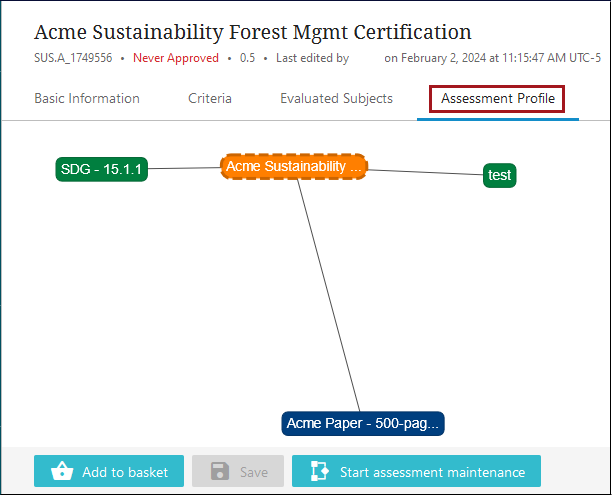Click the Start assessment maintenance label
The height and width of the screenshot is (496, 612).
tap(432, 472)
